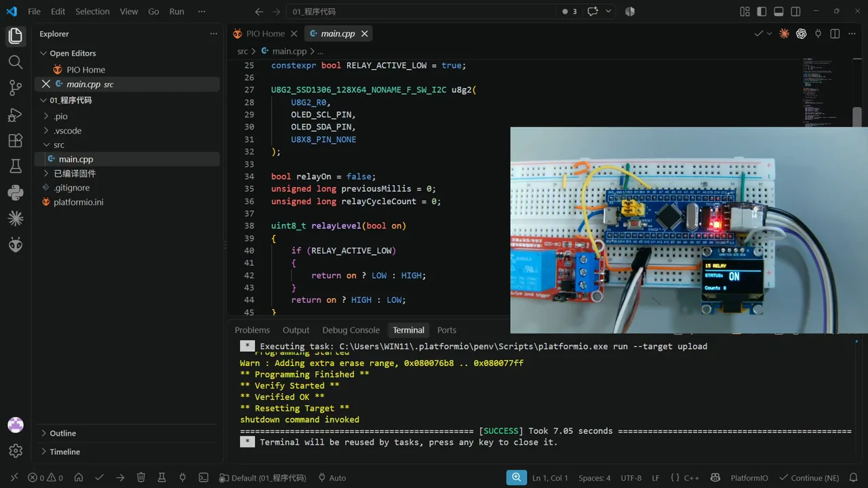Open Run and Debug view
868x488 pixels.
16,115
